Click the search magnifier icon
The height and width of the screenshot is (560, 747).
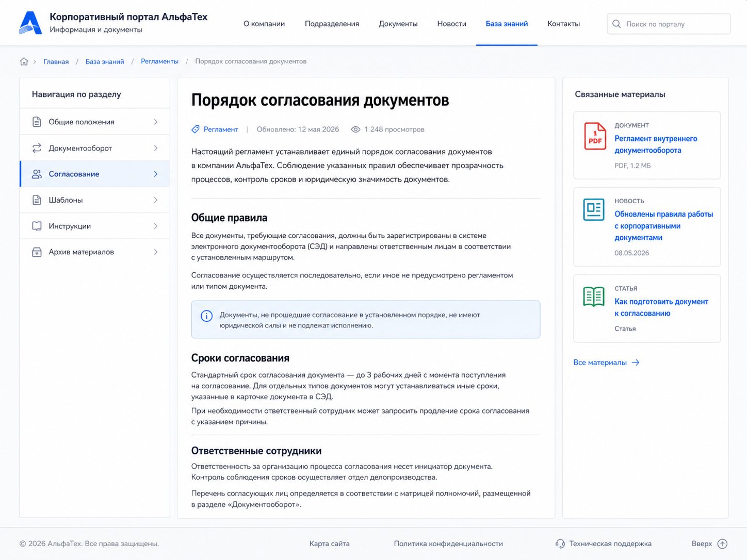[616, 24]
